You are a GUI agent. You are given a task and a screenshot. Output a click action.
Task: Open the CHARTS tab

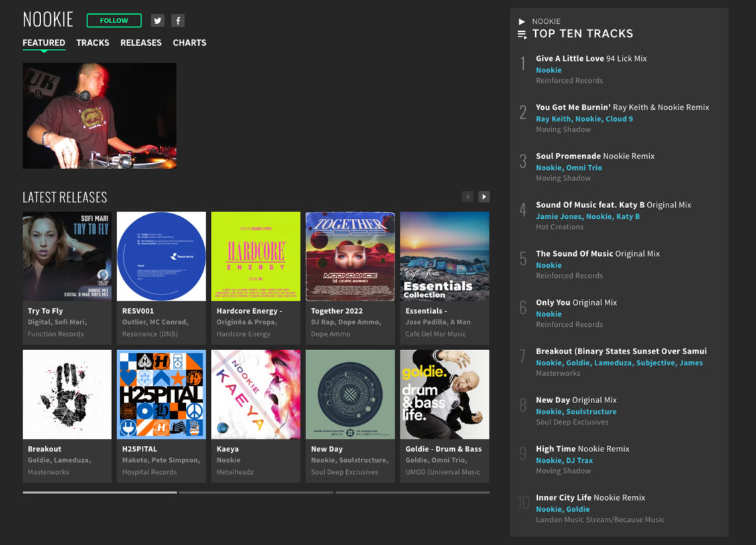190,42
